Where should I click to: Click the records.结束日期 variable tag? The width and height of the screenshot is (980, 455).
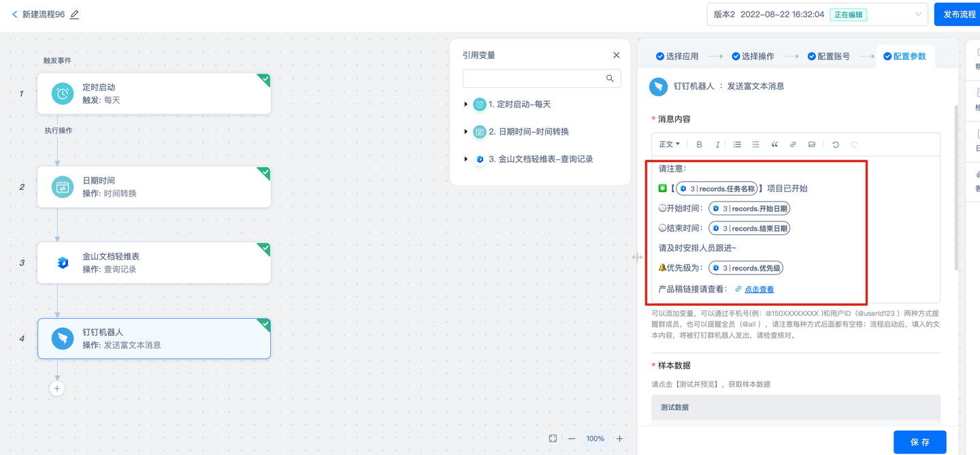[x=749, y=228]
